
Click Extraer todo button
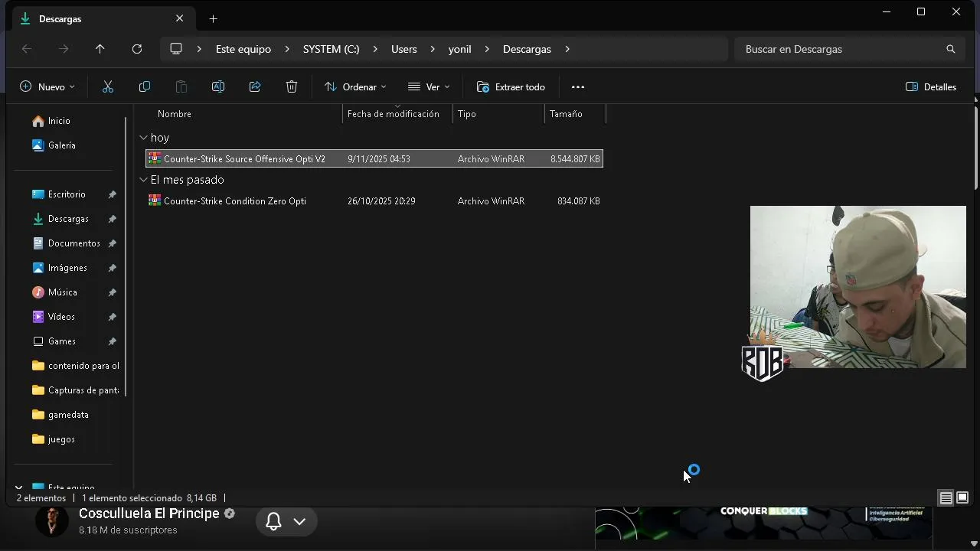[511, 87]
